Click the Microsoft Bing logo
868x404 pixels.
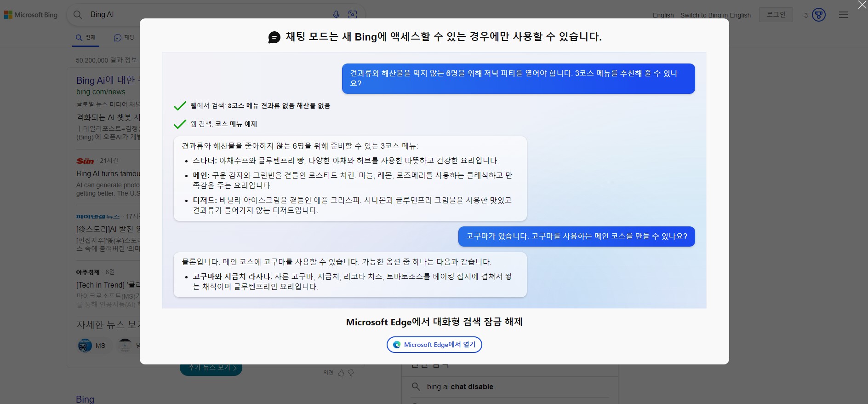[x=31, y=15]
